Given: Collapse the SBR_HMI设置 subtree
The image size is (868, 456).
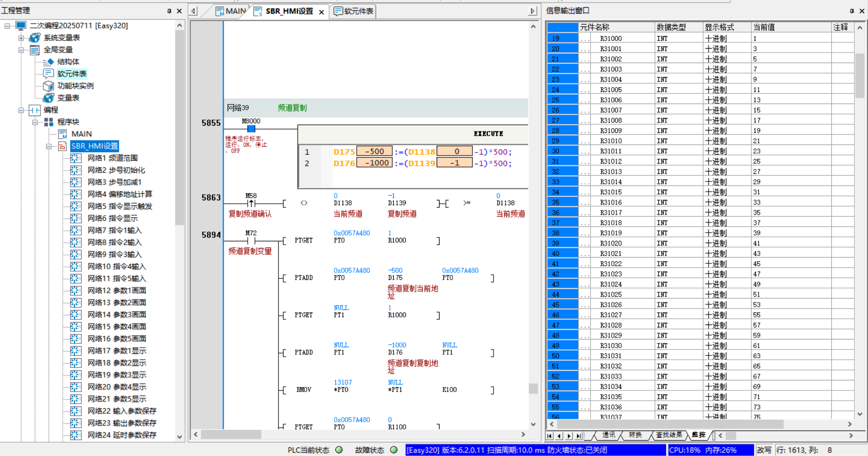Looking at the screenshot, I should [x=49, y=146].
